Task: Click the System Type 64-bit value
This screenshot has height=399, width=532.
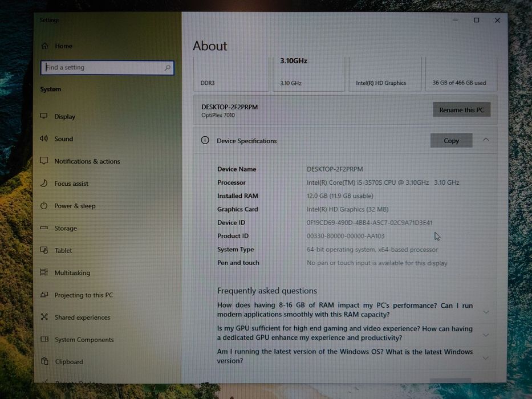Action: tap(372, 250)
